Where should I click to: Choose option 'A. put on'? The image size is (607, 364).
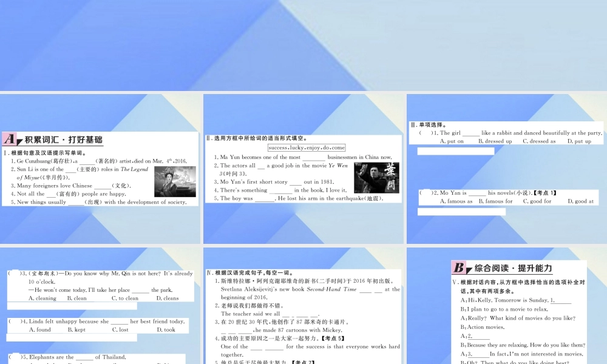(x=452, y=141)
